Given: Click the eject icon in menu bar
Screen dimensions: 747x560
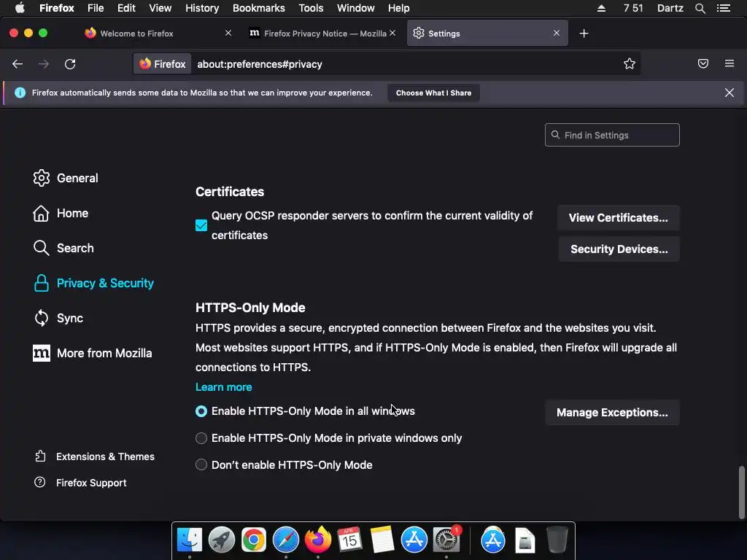Looking at the screenshot, I should [x=601, y=8].
